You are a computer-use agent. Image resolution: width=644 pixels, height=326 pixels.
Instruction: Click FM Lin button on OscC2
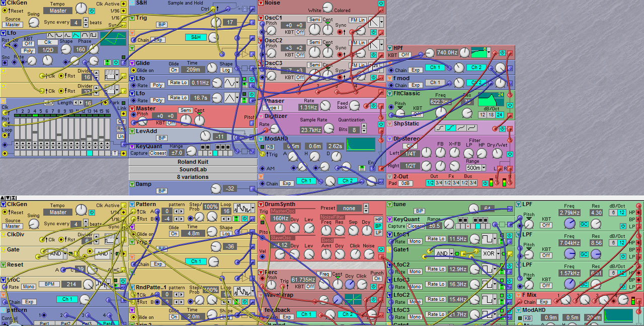[x=358, y=43]
